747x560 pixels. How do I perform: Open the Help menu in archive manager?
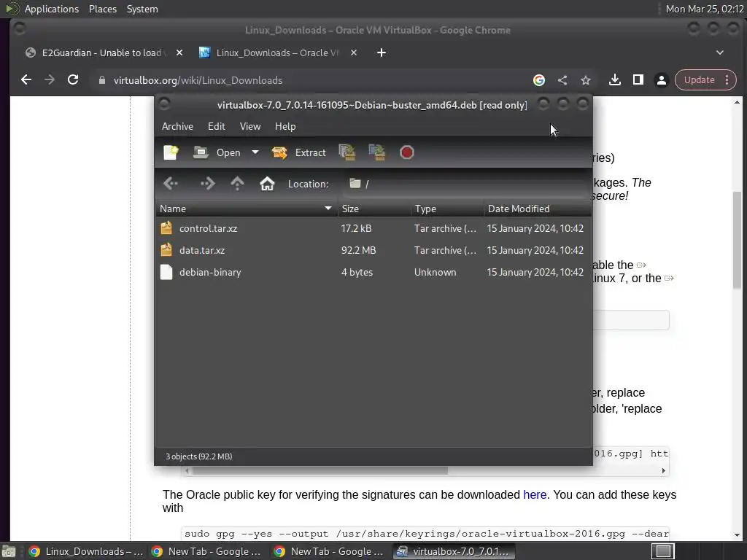285,126
